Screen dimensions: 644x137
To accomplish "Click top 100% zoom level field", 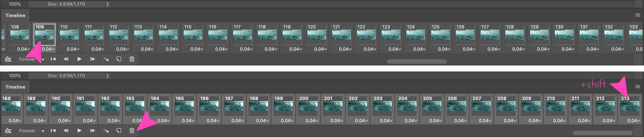I will pyautogui.click(x=15, y=4).
